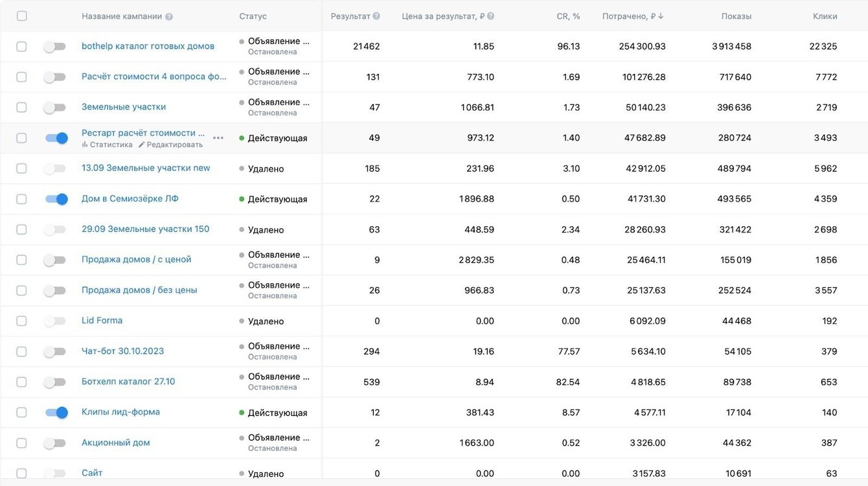Disable the Дом в Семиозёрке ЛФ campaign
The height and width of the screenshot is (486, 868).
(x=56, y=199)
